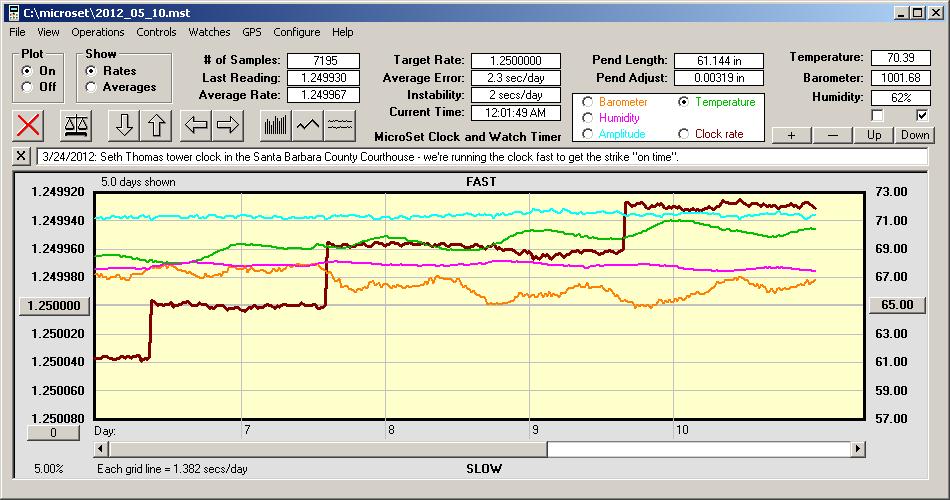The image size is (950, 500).
Task: Click the # of Samples field
Action: point(324,61)
